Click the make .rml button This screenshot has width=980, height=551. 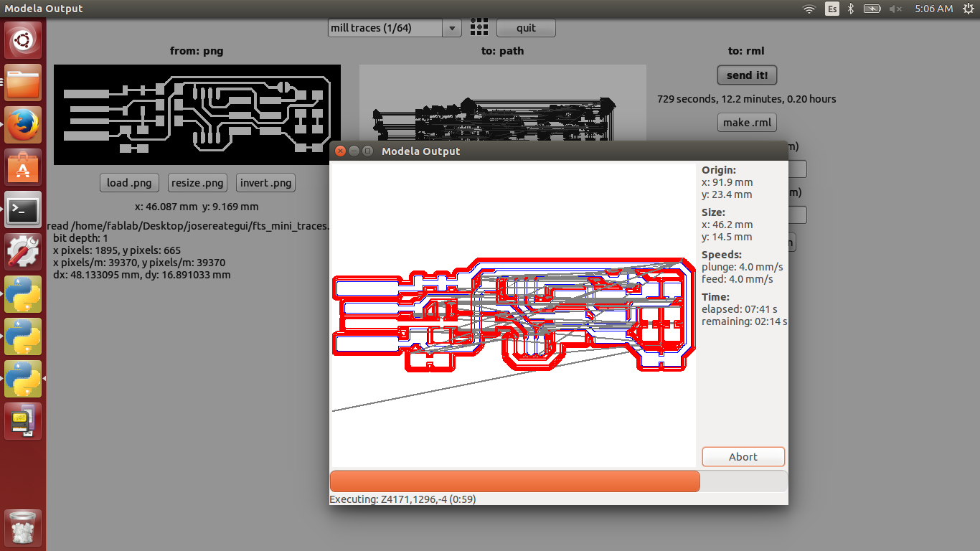coord(747,123)
